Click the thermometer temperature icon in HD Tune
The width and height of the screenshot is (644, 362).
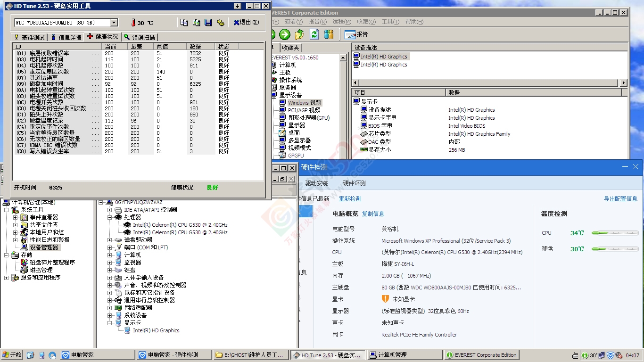tap(133, 22)
